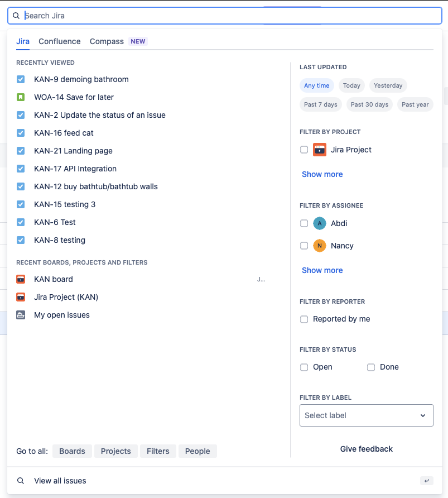Screen dimensions: 448x498
Task: Click the green story icon beside WOA-14
Action: click(21, 97)
